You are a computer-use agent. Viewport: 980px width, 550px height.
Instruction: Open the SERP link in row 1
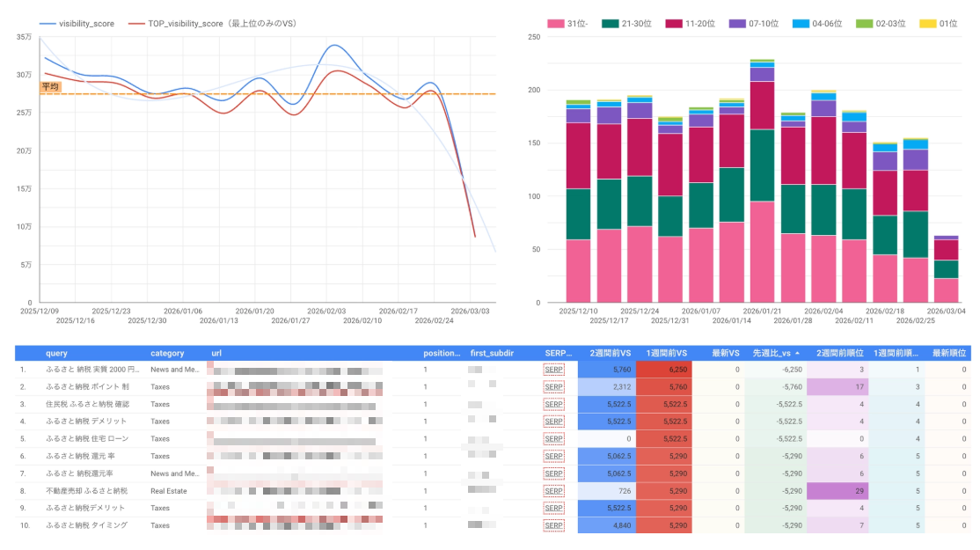pos(553,370)
